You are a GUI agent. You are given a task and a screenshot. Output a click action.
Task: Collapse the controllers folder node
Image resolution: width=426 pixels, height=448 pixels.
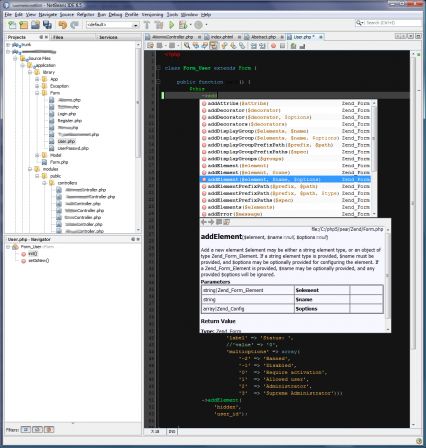44,183
